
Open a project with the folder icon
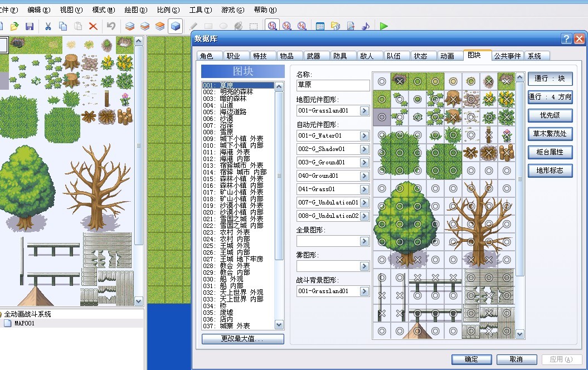click(14, 26)
